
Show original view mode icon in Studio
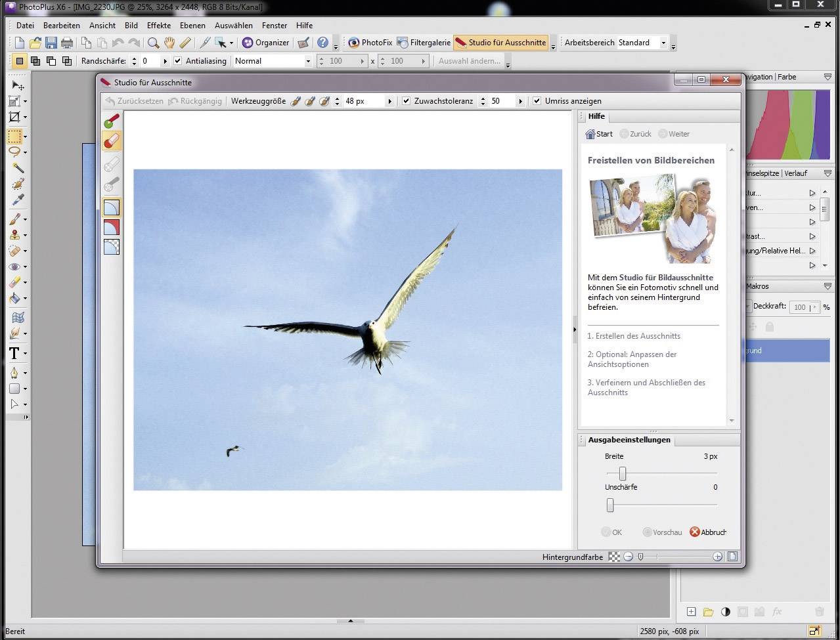click(x=112, y=207)
